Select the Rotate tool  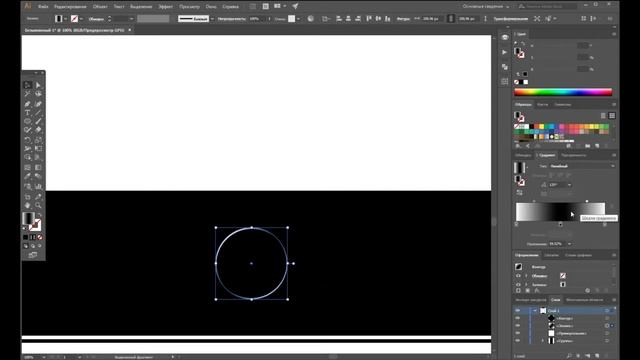coord(27,140)
